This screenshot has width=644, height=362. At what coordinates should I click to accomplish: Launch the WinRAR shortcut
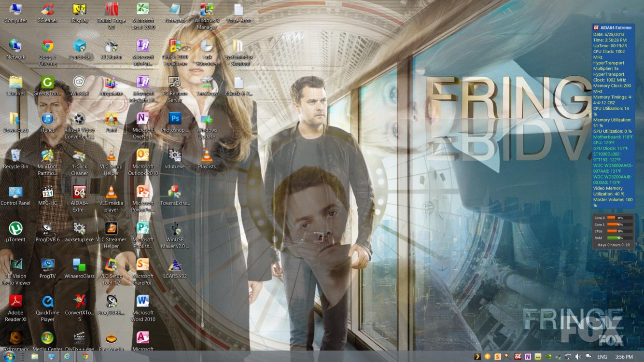80,86
